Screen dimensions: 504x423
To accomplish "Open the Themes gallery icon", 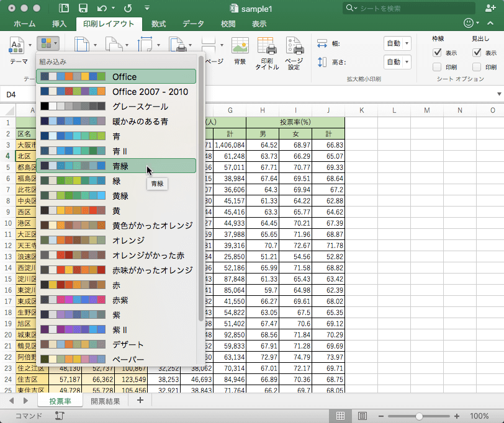I will pos(16,45).
